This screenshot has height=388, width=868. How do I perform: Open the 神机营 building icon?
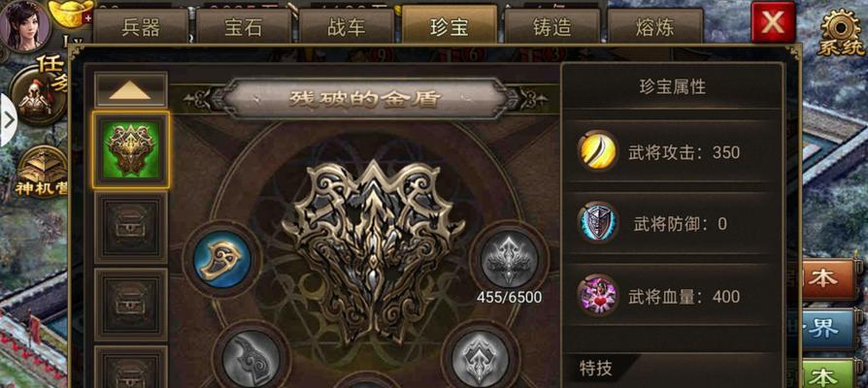coord(42,173)
